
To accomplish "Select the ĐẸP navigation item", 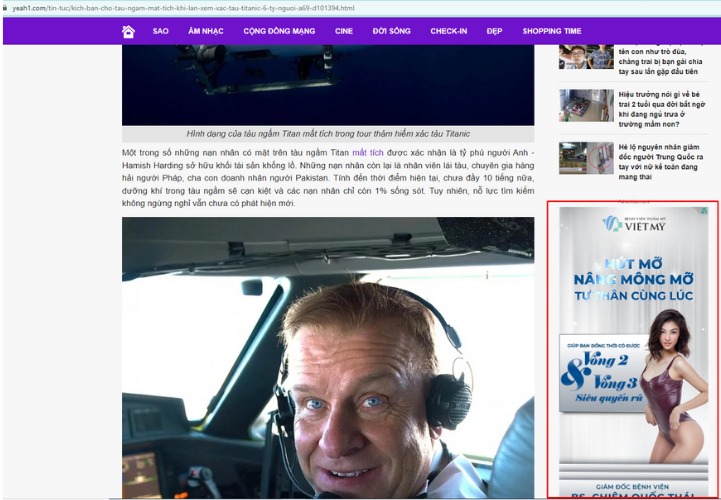I will point(494,31).
